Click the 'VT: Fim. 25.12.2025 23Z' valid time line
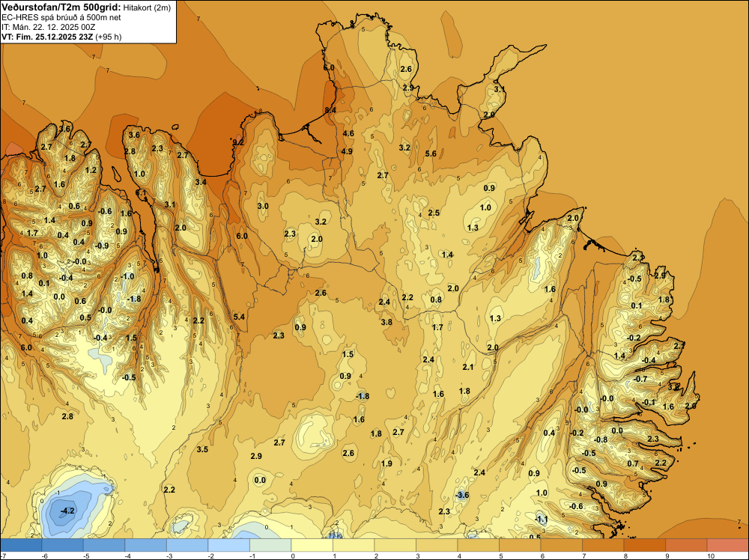749x560 pixels. [x=47, y=37]
